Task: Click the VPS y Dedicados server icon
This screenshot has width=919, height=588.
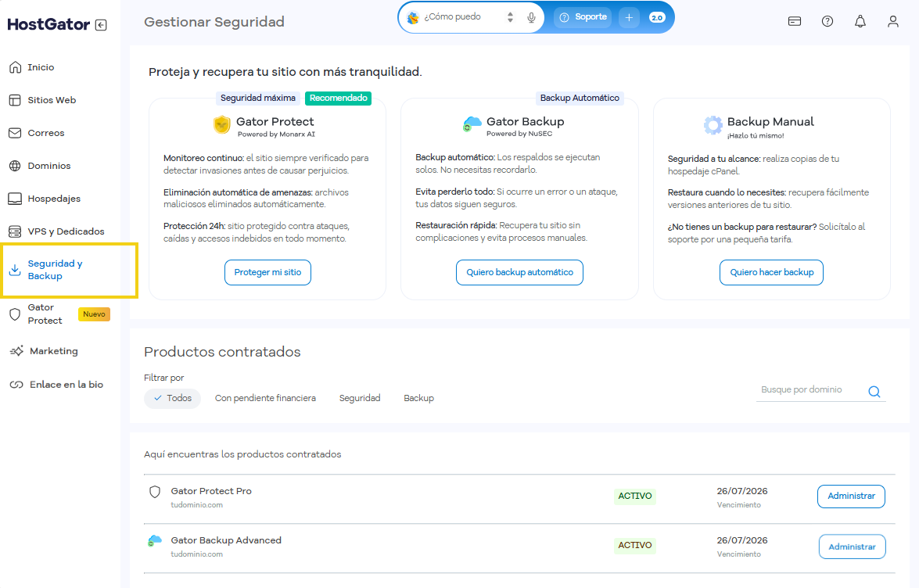Action: 15,231
